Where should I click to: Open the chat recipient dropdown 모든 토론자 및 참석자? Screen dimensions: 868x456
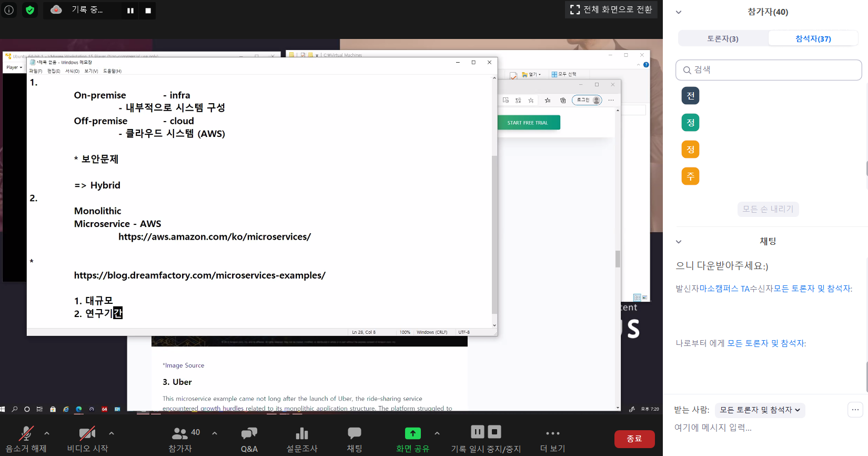click(760, 410)
